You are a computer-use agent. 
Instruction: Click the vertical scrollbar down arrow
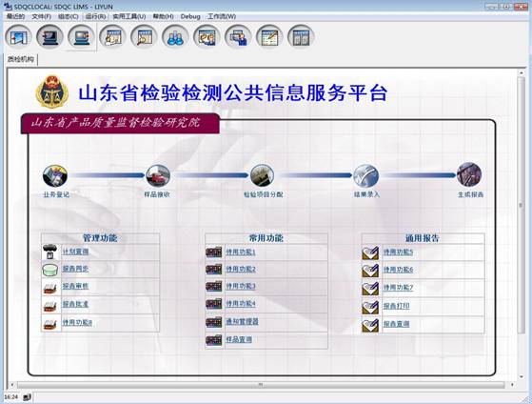coord(522,376)
